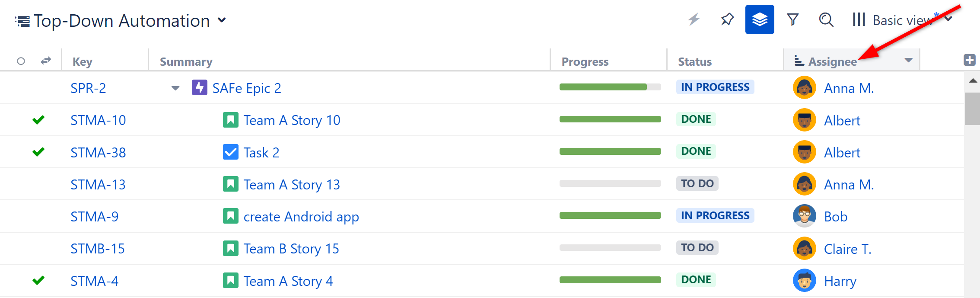Click the blue task icon beside Task 2
The image size is (980, 298).
[230, 152]
